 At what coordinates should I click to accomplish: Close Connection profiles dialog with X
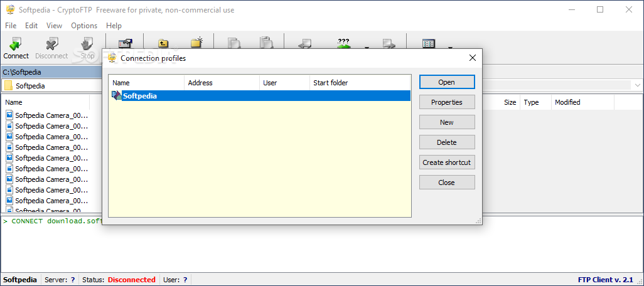(473, 58)
